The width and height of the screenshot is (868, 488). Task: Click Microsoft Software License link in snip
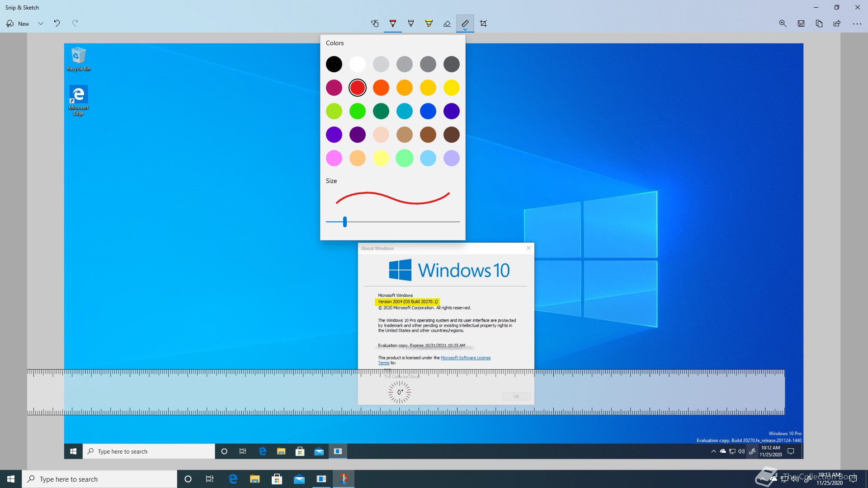click(466, 358)
